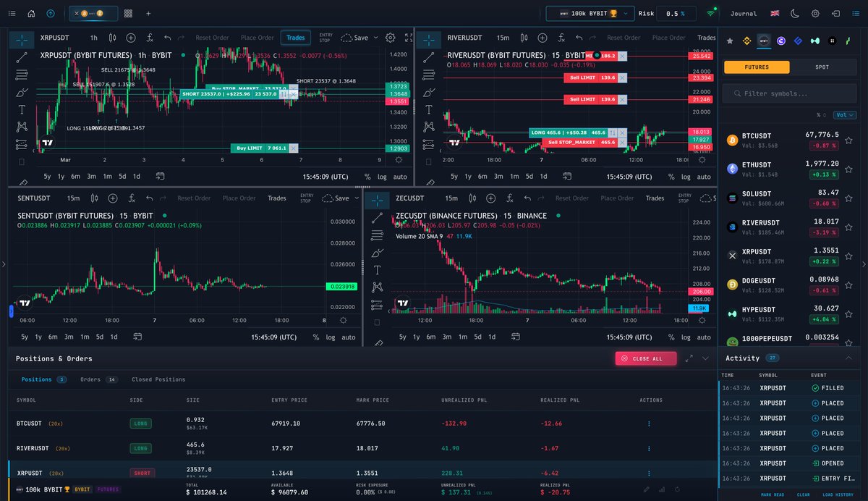Toggle percent scale on SENTUSDT chart
The height and width of the screenshot is (501, 868).
tap(315, 337)
